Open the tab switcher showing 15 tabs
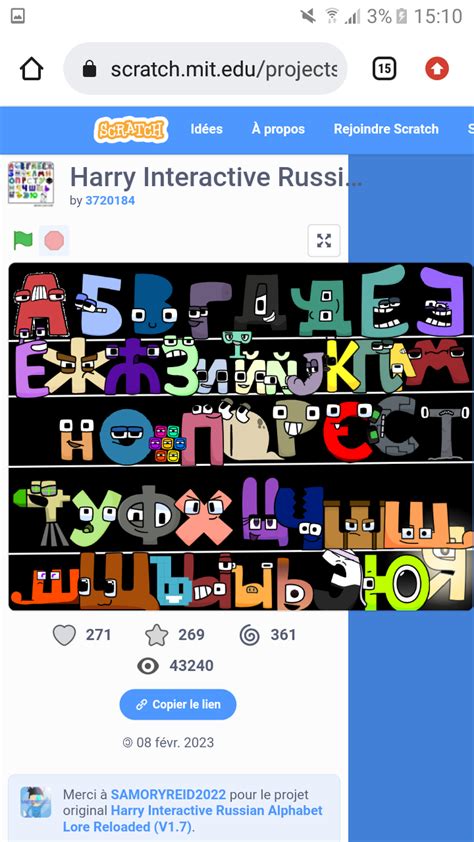 pyautogui.click(x=384, y=69)
